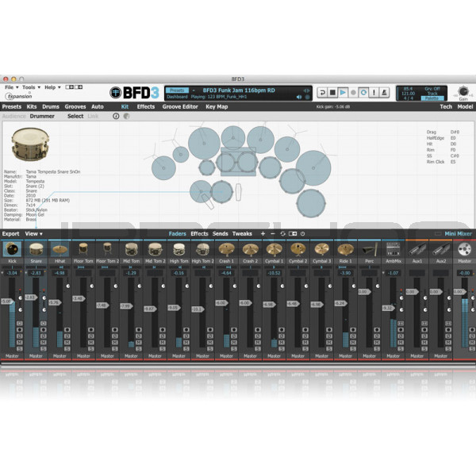Solo the Snare channel

click(x=44, y=349)
